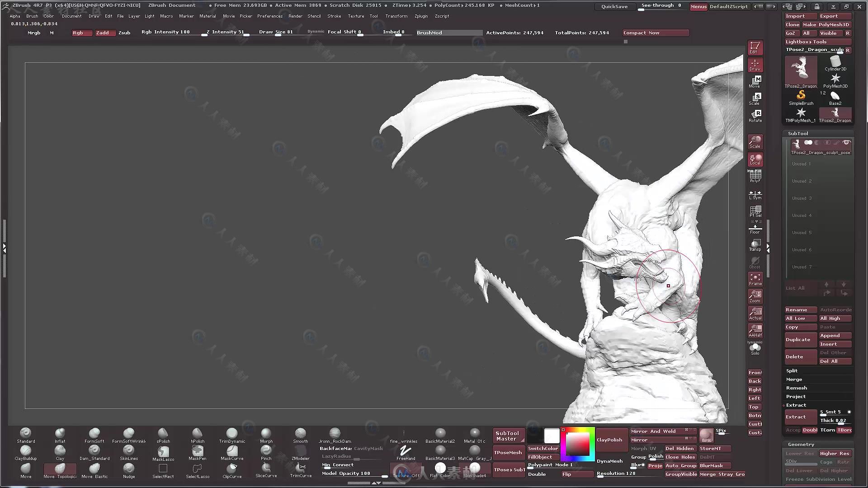This screenshot has width=868, height=488.
Task: Switch to the Rotate transform icon
Action: pos(755,116)
